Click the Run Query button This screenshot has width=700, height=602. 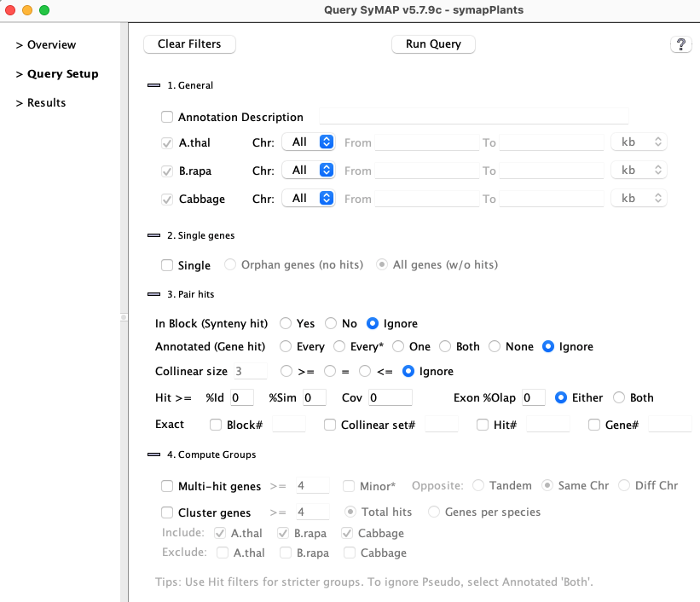(433, 44)
